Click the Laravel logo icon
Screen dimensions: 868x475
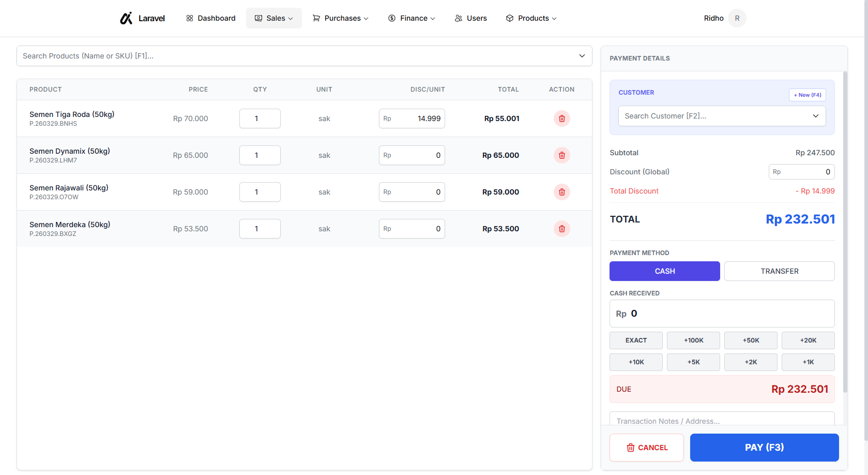126,18
